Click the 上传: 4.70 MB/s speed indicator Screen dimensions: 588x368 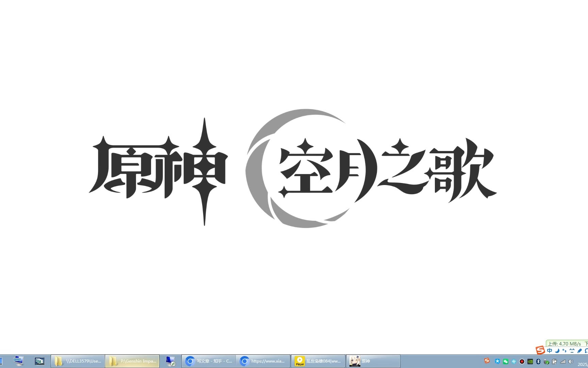click(x=565, y=344)
